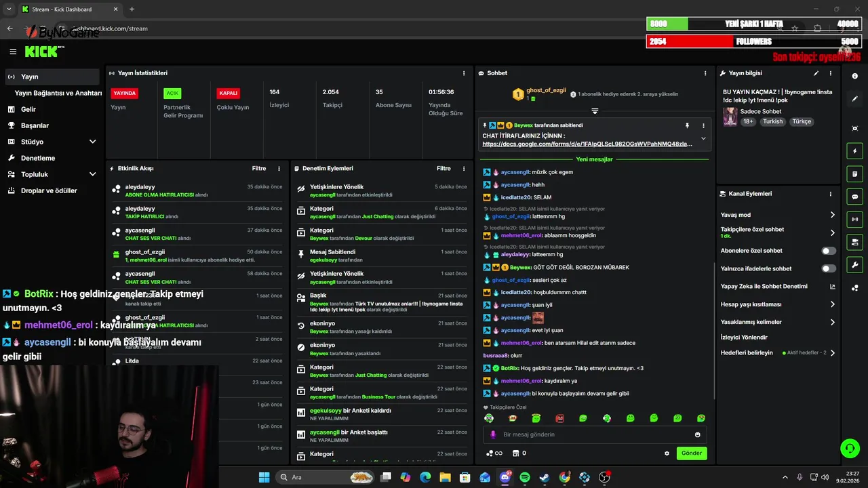Open options menu of Denetim Eylemleri panel
The height and width of the screenshot is (488, 868).
point(464,168)
